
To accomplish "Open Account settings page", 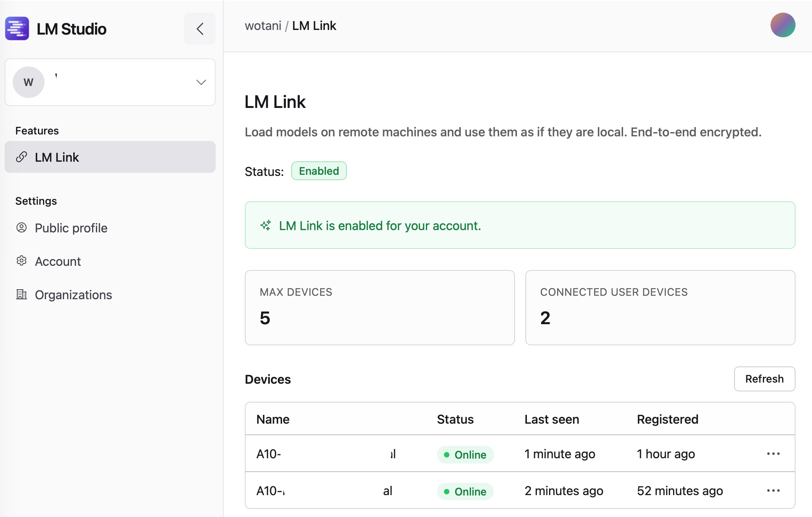I will point(58,262).
